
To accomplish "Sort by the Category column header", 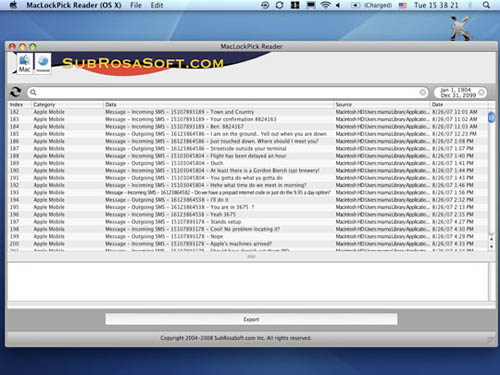I will click(67, 104).
